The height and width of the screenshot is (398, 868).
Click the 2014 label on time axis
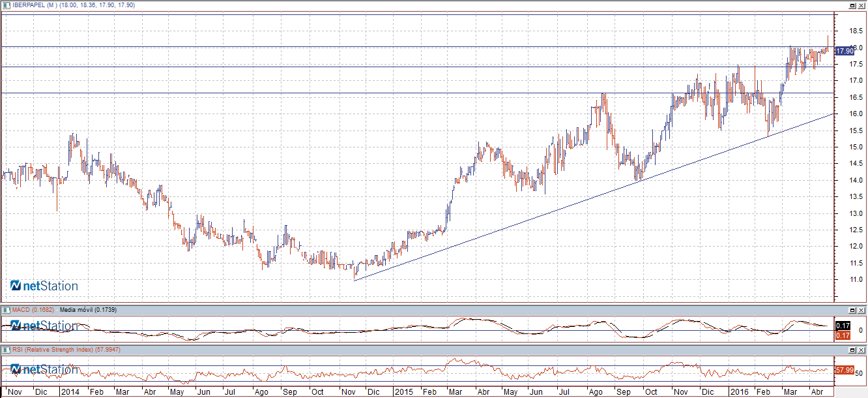[x=69, y=392]
